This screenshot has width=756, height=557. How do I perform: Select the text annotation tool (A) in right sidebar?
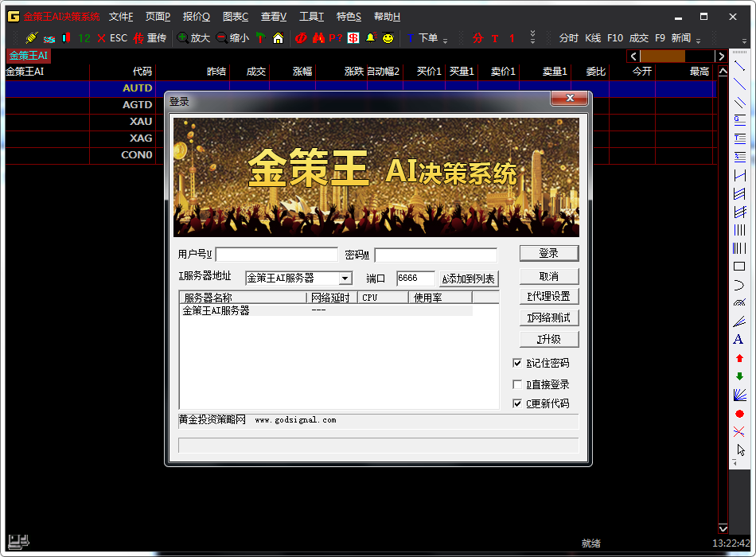coord(739,339)
